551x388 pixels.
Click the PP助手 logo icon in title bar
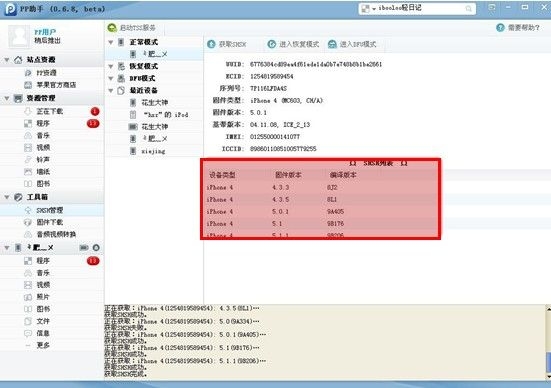(x=11, y=9)
